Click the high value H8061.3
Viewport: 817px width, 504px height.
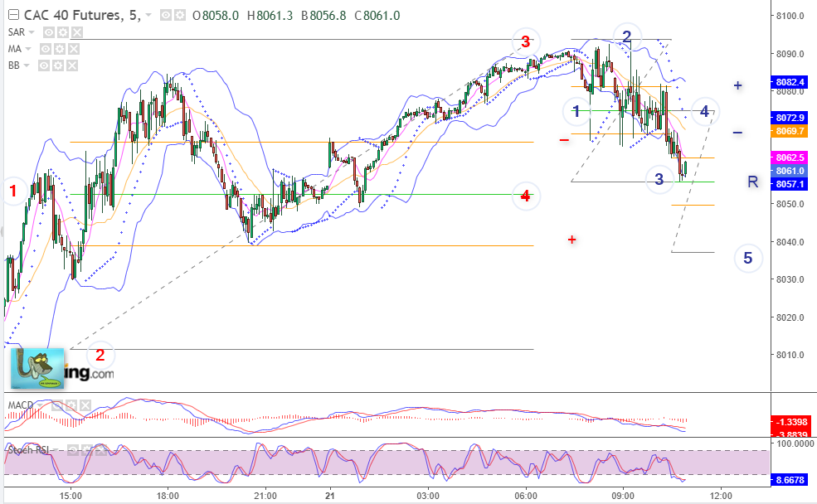pyautogui.click(x=270, y=16)
